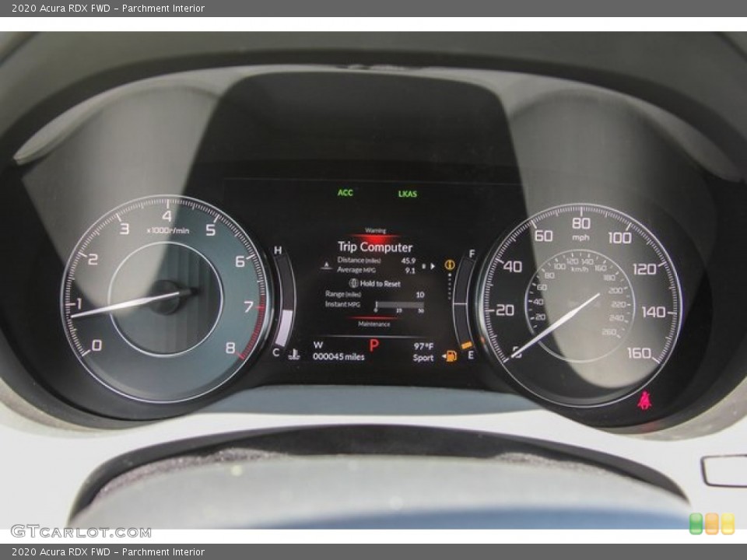747x560 pixels.
Task: Select the coolant temperature icon
Action: [x=294, y=355]
